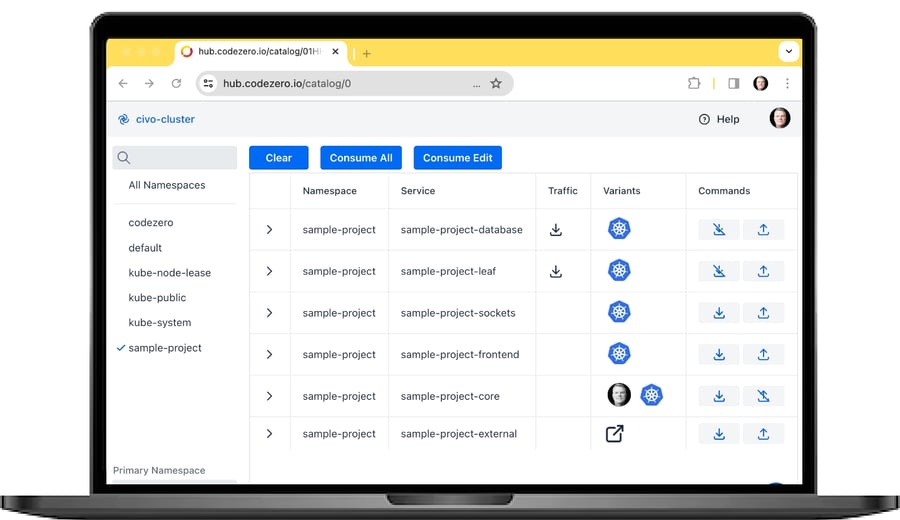Bookmark page with the star icon
This screenshot has width=900, height=520.
coord(496,84)
